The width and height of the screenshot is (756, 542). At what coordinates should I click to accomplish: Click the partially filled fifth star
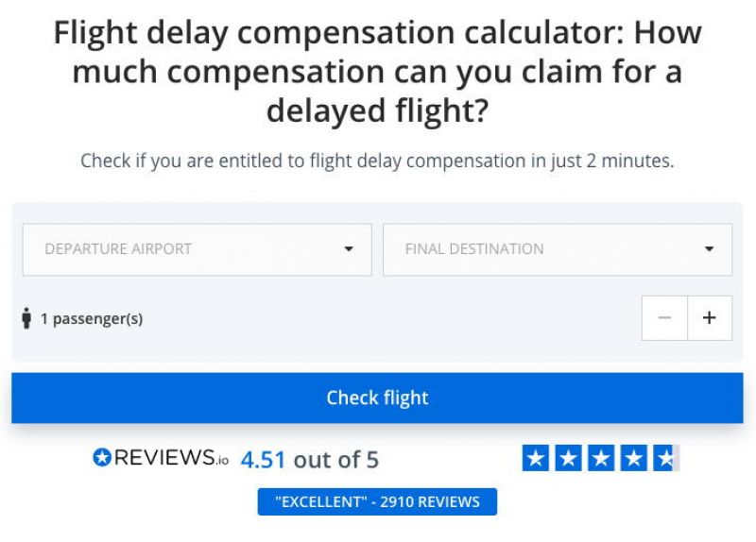(x=666, y=458)
